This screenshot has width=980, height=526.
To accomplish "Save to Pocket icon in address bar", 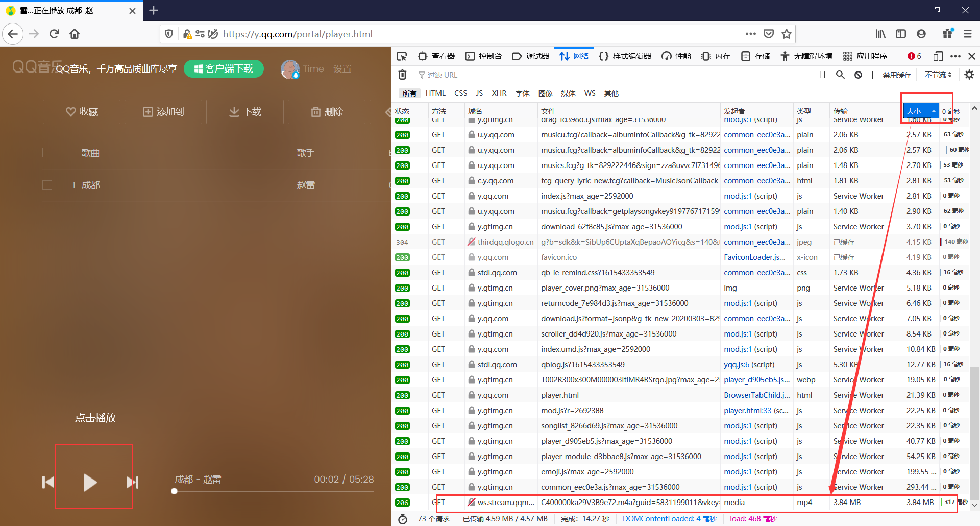I will pyautogui.click(x=769, y=34).
